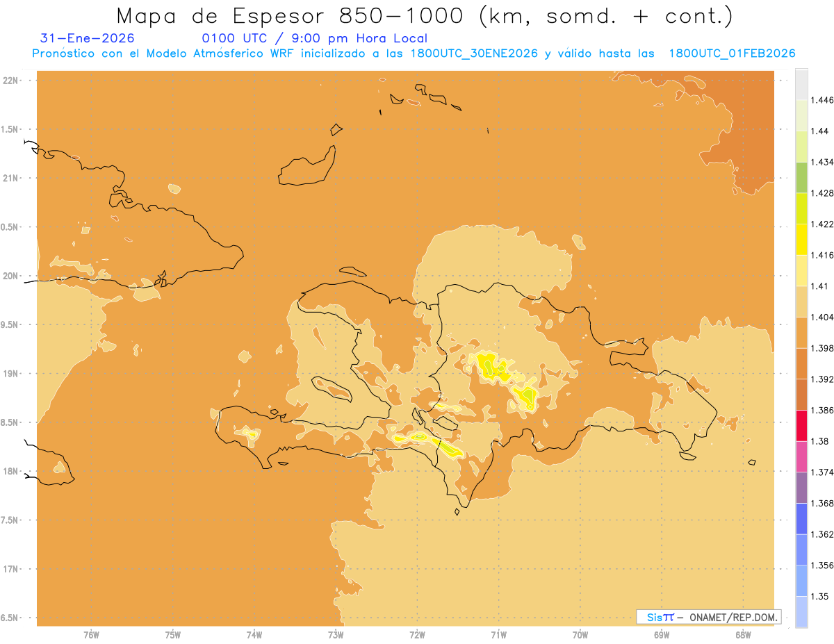Click the longitude label '74W'
Image resolution: width=834 pixels, height=644 pixels.
pos(254,634)
